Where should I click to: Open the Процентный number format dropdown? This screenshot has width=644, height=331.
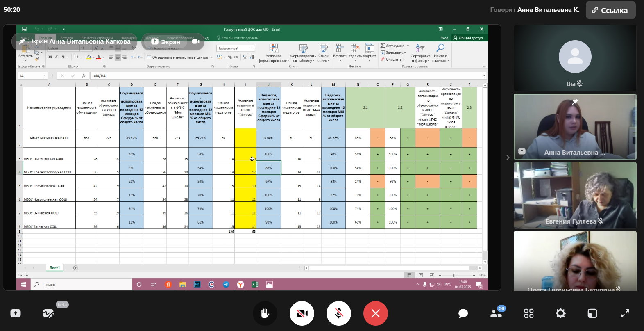click(252, 48)
